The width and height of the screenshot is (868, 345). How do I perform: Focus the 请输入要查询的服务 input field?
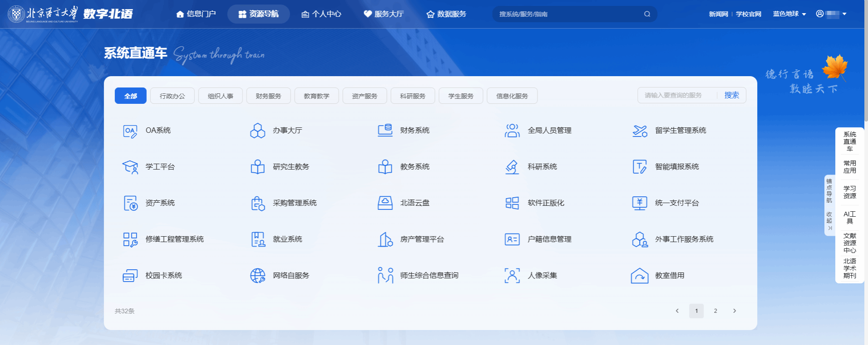pos(676,95)
